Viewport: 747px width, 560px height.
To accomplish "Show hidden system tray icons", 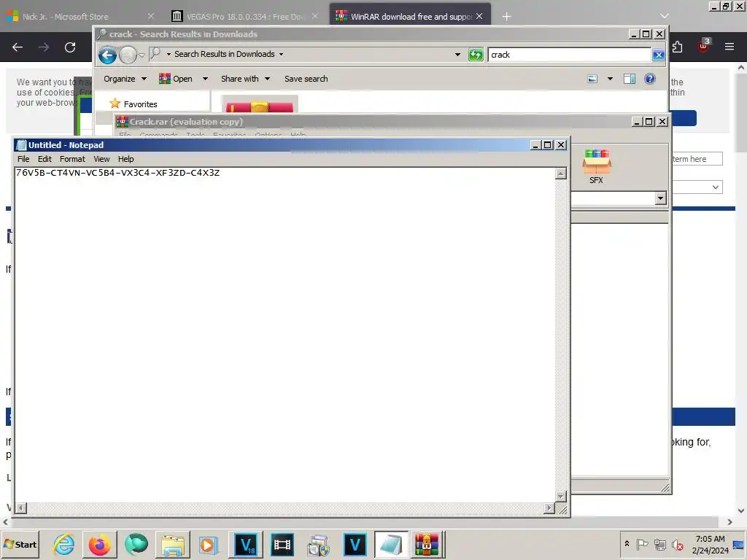I will tap(627, 544).
